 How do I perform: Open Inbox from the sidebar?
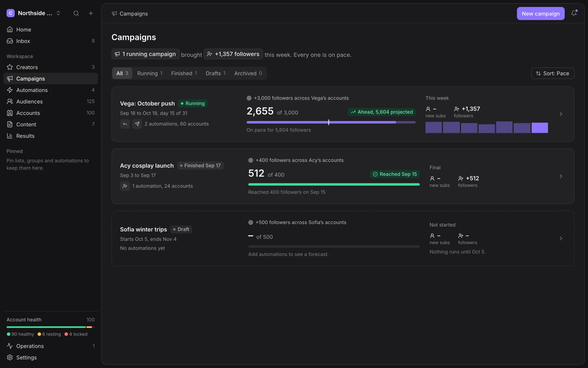pyautogui.click(x=50, y=41)
